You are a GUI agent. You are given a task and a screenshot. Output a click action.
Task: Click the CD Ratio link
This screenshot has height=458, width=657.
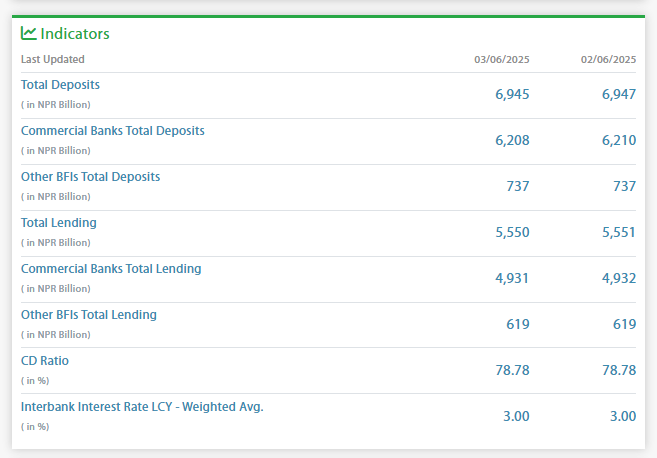click(x=45, y=361)
